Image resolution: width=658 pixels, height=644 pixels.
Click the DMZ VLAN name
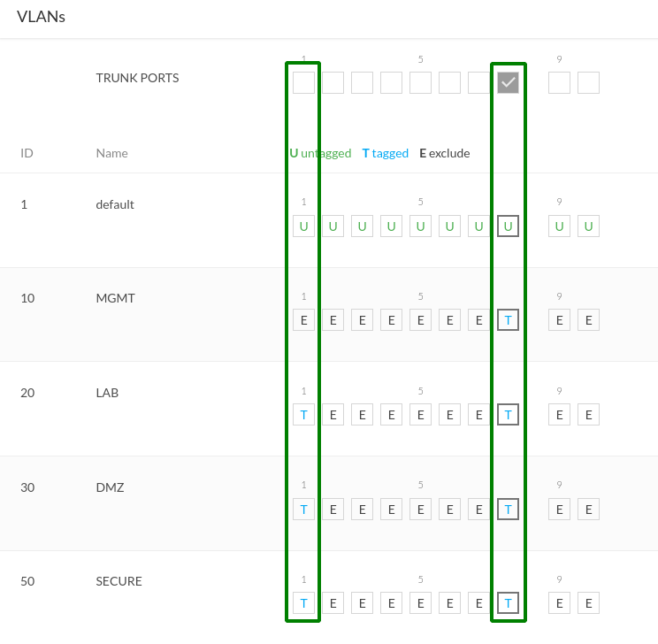pyautogui.click(x=110, y=487)
